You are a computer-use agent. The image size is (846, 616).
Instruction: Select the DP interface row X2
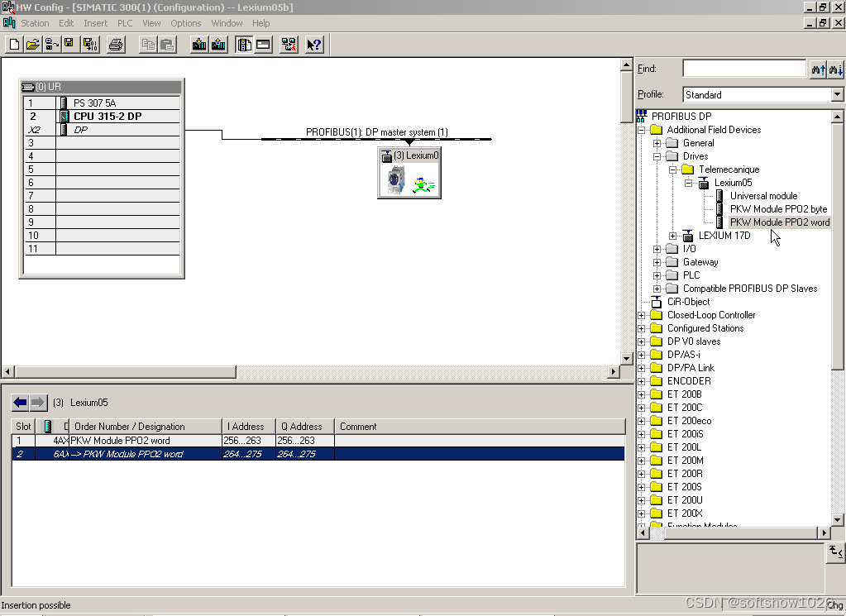tap(102, 130)
